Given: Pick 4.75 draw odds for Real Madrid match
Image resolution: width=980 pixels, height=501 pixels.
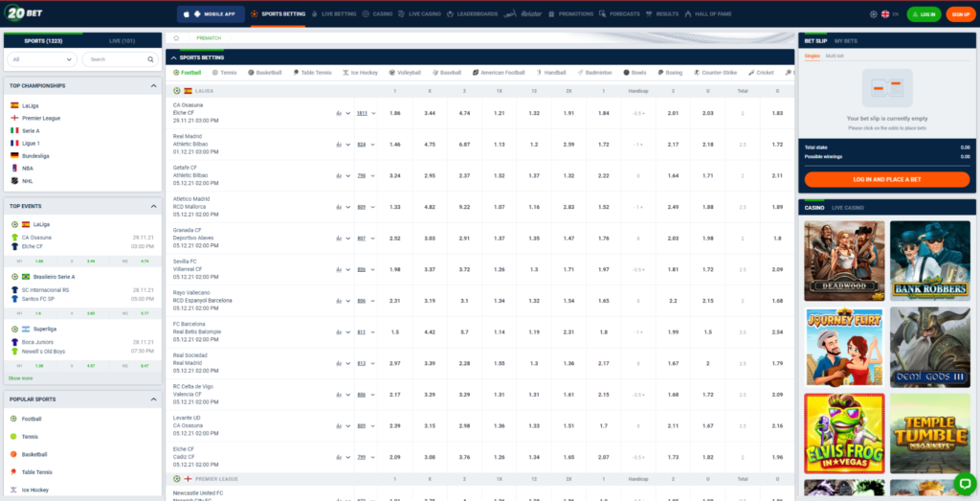Looking at the screenshot, I should click(430, 145).
